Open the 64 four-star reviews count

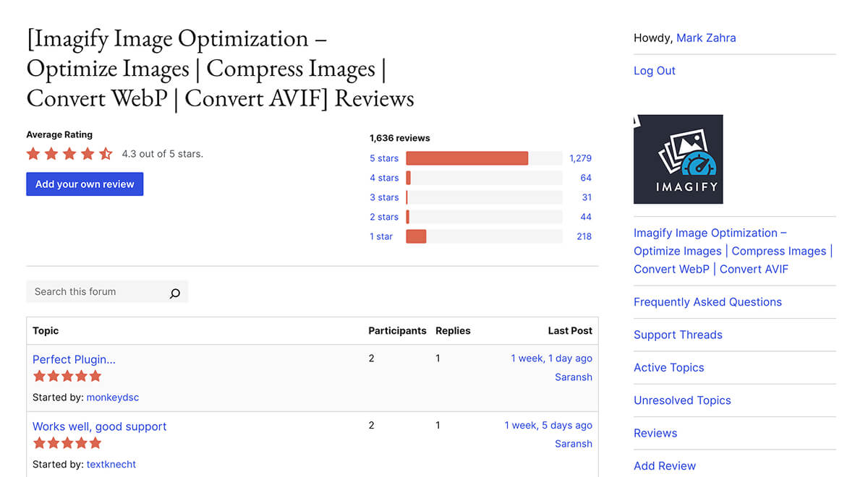(586, 178)
